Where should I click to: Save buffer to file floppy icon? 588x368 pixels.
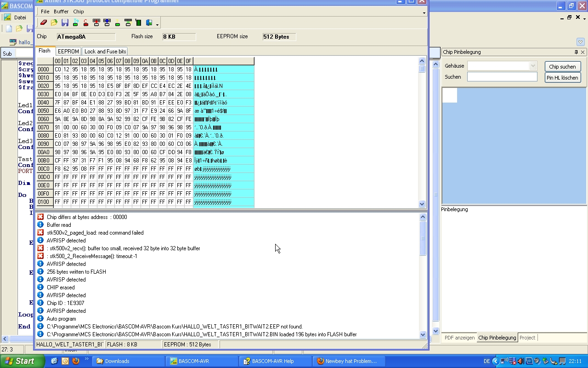[65, 23]
